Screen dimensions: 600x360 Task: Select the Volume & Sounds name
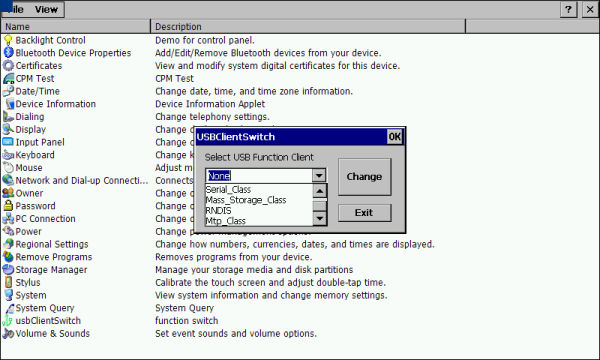coord(52,333)
